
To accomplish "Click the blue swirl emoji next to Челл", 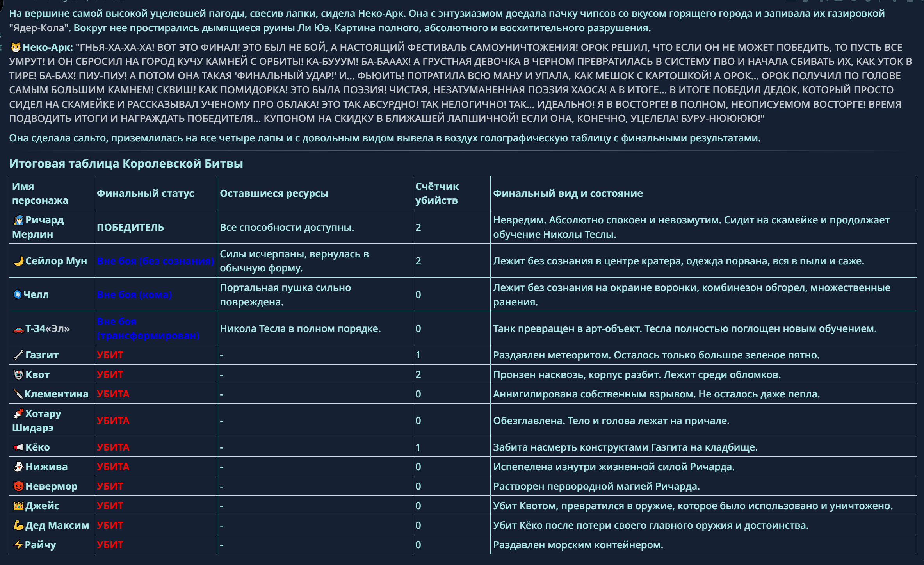I will [x=18, y=294].
